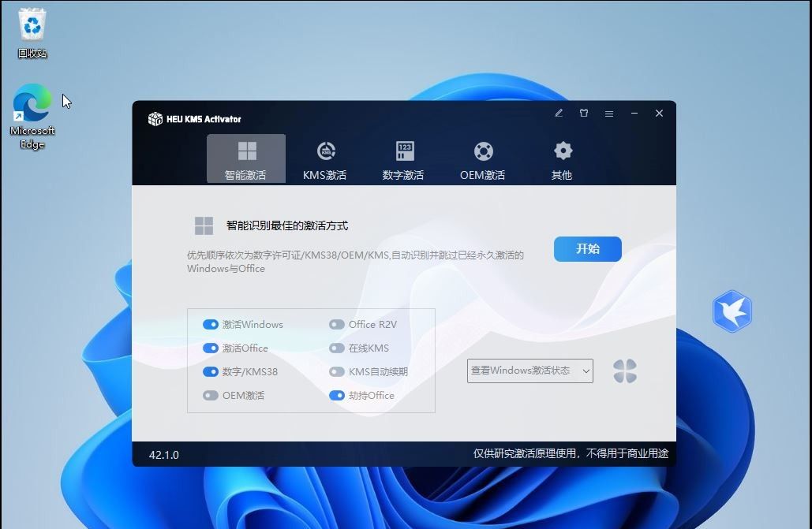Click the blue 开始 button
Viewport: 812px width, 529px height.
[588, 249]
